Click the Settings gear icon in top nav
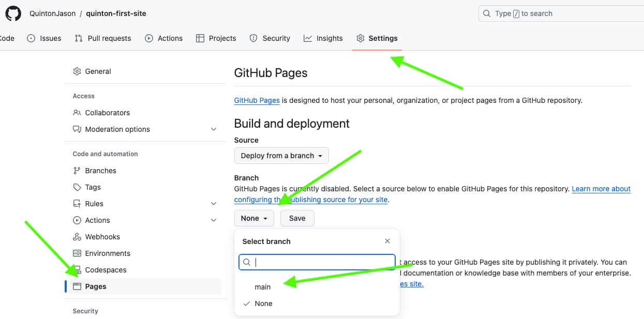 click(361, 38)
